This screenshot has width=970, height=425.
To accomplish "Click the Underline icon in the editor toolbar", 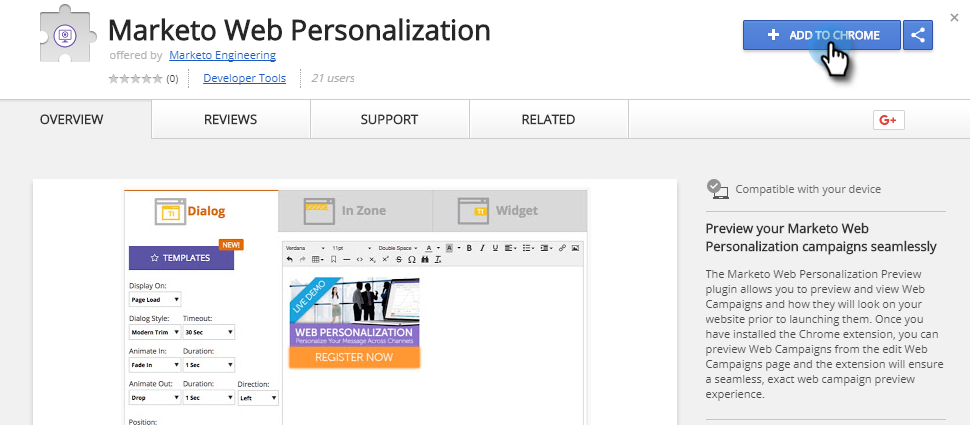I will [496, 248].
